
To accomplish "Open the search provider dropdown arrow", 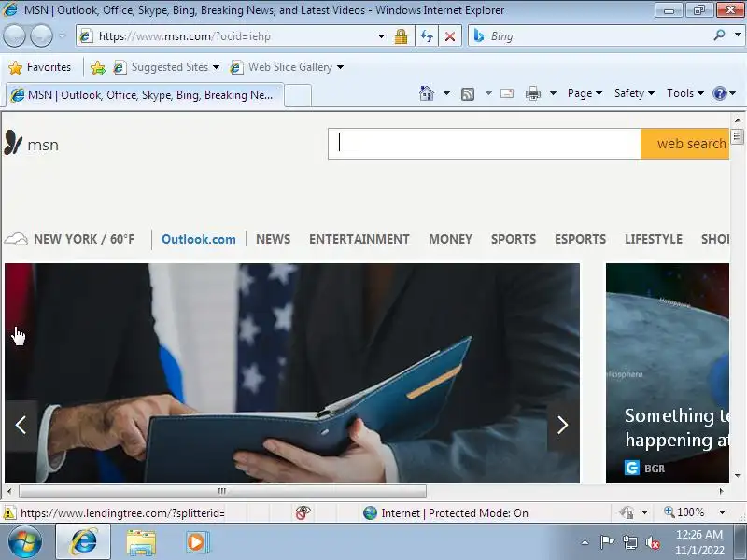I will (x=738, y=35).
